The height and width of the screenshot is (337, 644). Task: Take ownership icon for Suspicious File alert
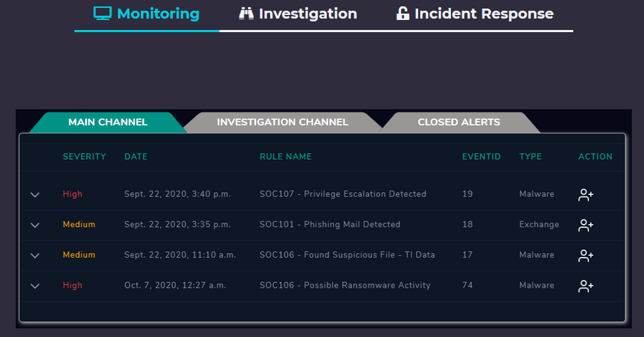coord(586,255)
